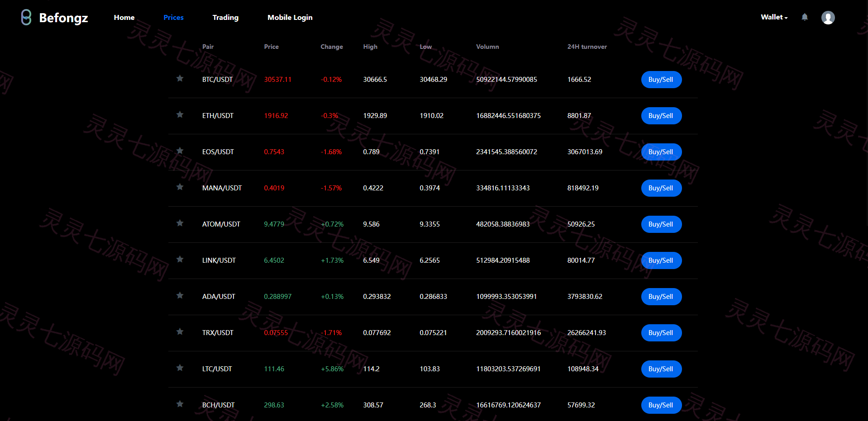The height and width of the screenshot is (421, 868).
Task: Open the Trading page
Action: pos(225,18)
